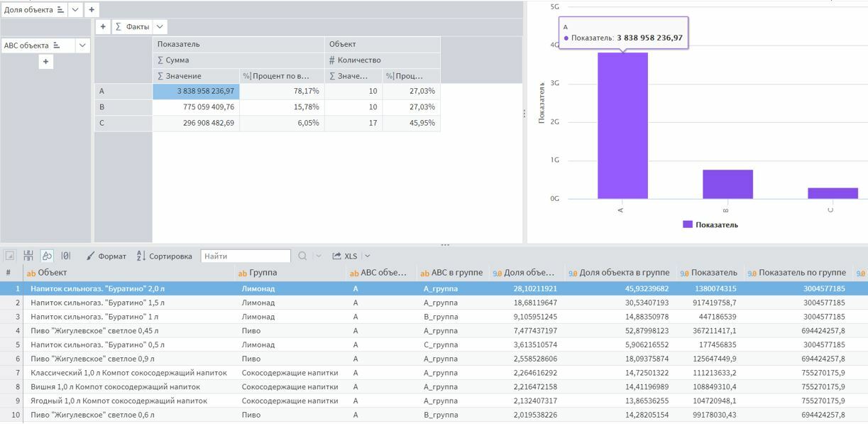Click the АВС в группе column header

pyautogui.click(x=451, y=273)
